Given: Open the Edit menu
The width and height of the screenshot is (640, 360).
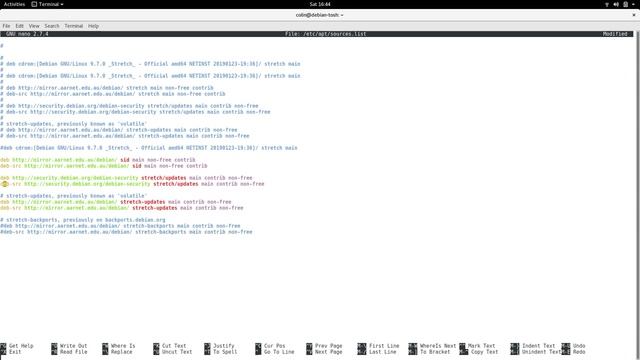Looking at the screenshot, I should pos(20,26).
